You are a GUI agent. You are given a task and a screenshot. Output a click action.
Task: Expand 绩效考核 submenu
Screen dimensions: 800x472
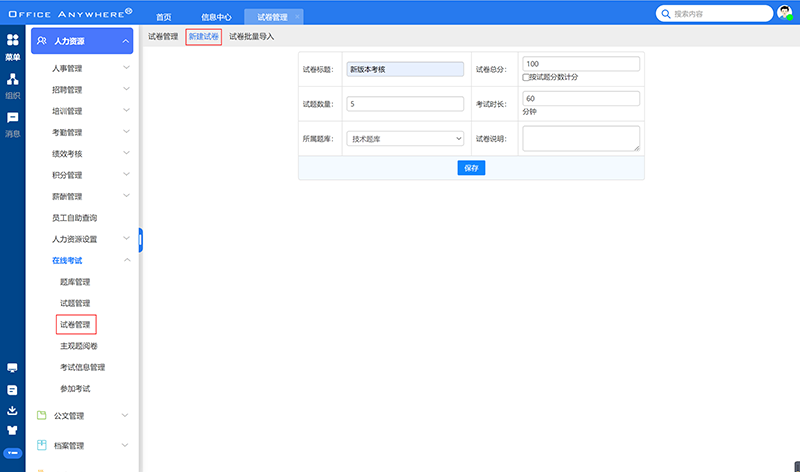point(126,153)
